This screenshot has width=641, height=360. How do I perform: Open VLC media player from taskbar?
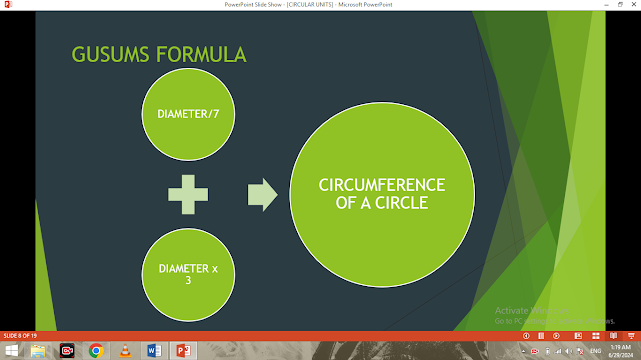point(125,351)
